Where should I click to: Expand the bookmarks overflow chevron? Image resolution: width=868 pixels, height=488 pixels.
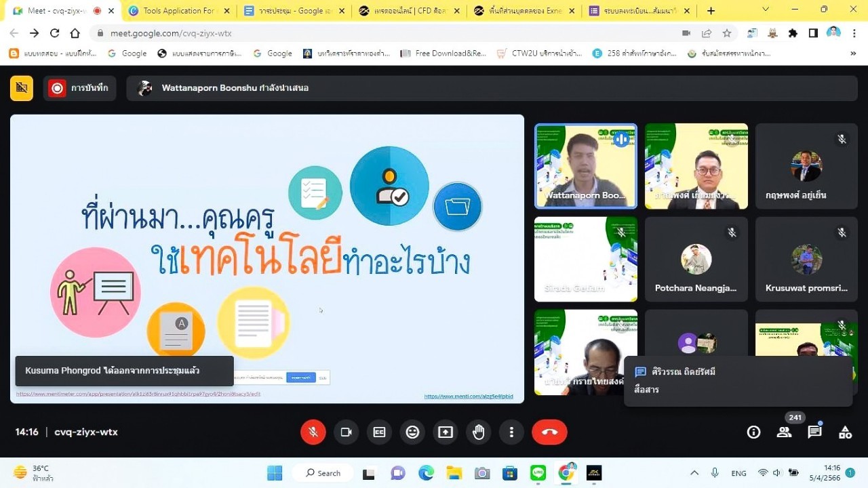tap(853, 54)
